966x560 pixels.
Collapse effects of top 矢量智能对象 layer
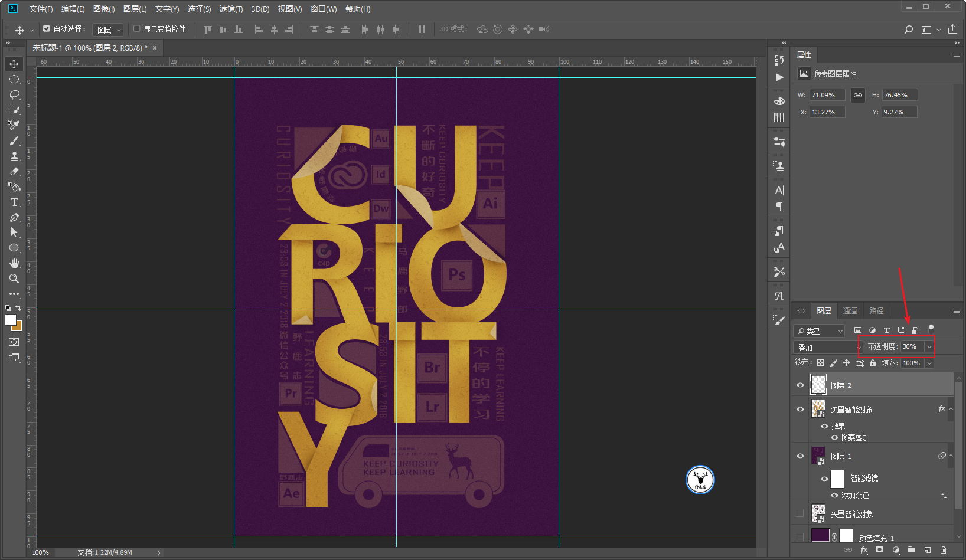pos(951,409)
